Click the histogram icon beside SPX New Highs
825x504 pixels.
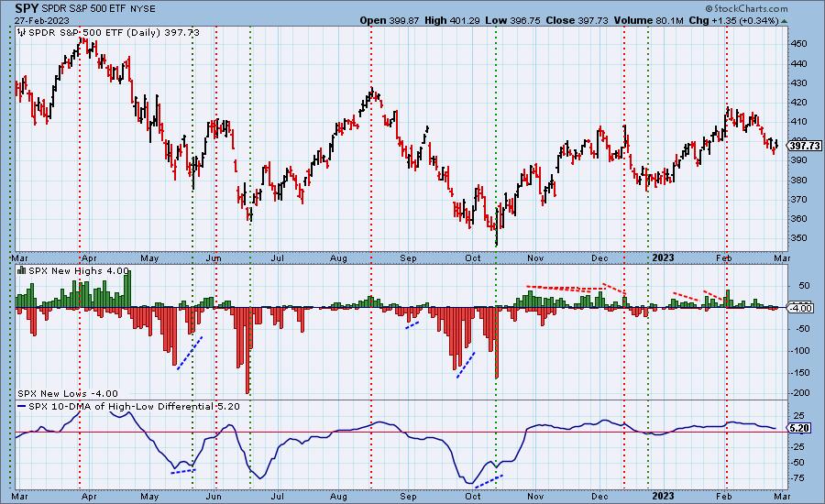pyautogui.click(x=22, y=270)
